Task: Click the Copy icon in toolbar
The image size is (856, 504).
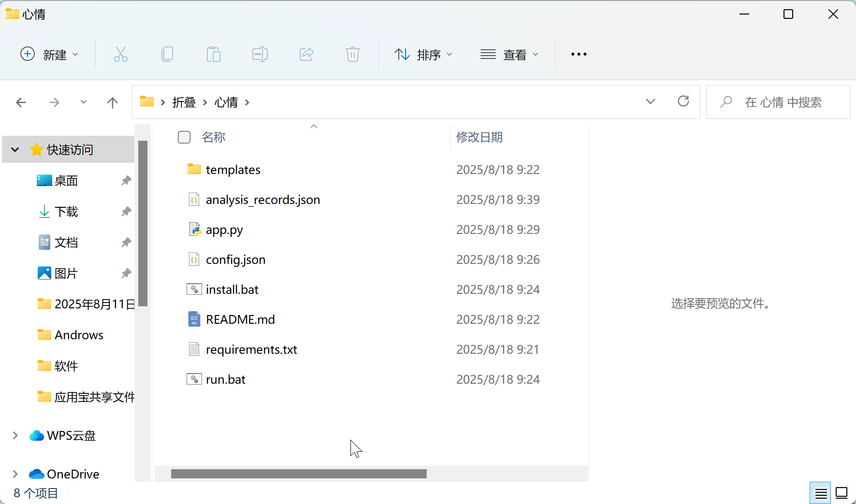Action: [x=167, y=54]
